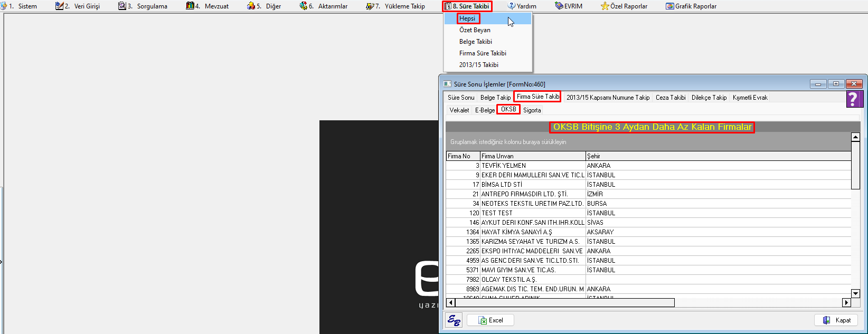Select the OKSB sub-tab

pyautogui.click(x=508, y=109)
